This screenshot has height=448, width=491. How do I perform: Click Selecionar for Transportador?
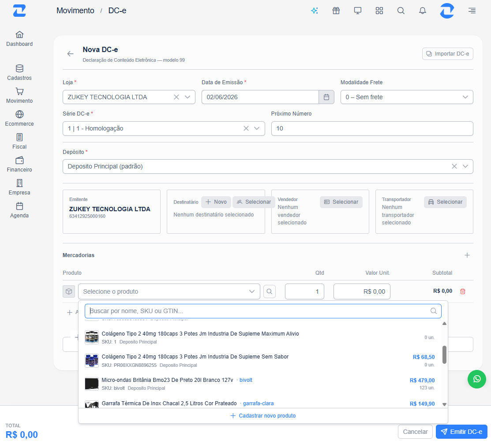(445, 202)
